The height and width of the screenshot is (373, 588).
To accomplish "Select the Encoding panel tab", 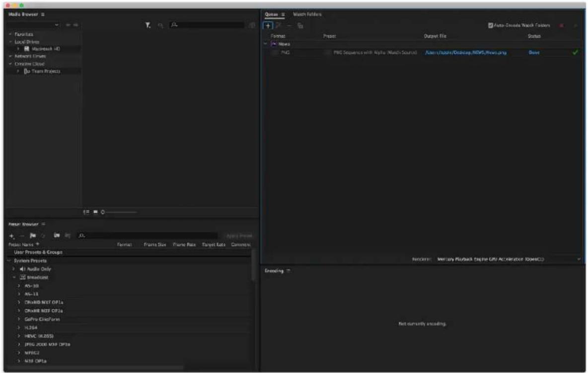I will [274, 271].
